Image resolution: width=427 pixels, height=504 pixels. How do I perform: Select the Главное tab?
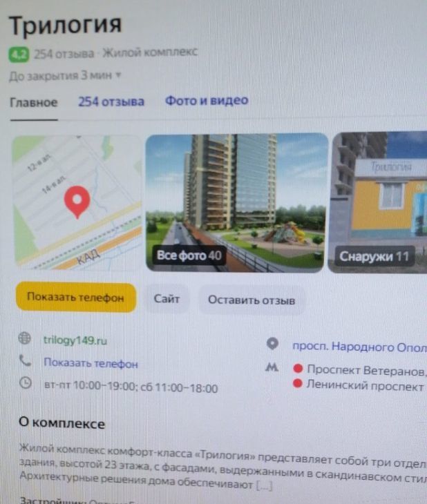(x=34, y=103)
